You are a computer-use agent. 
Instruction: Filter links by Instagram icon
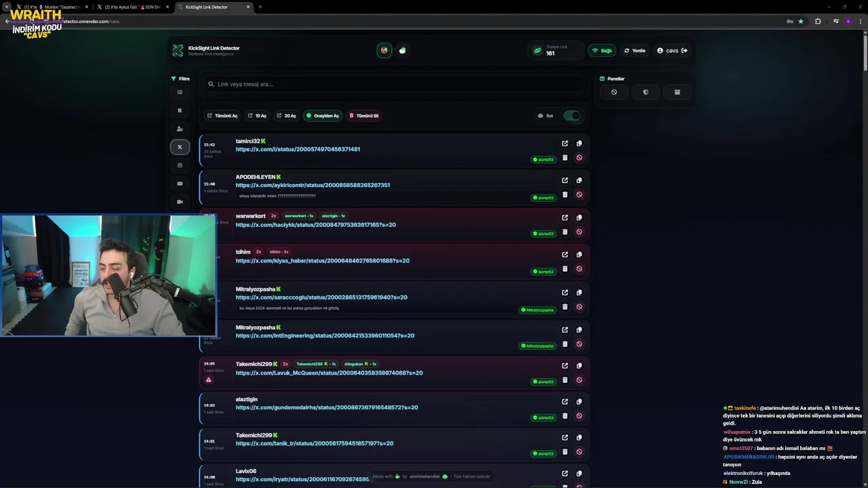point(180,165)
